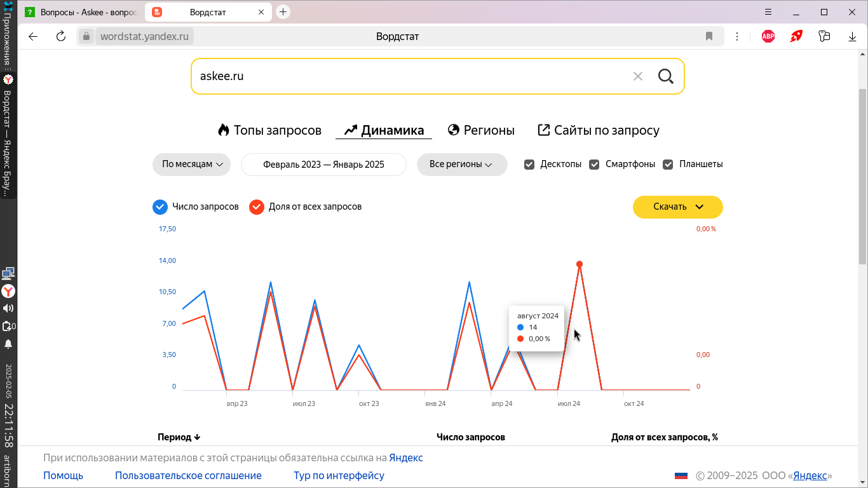The width and height of the screenshot is (868, 488).
Task: Open the Скачать download dropdown
Action: click(x=677, y=207)
